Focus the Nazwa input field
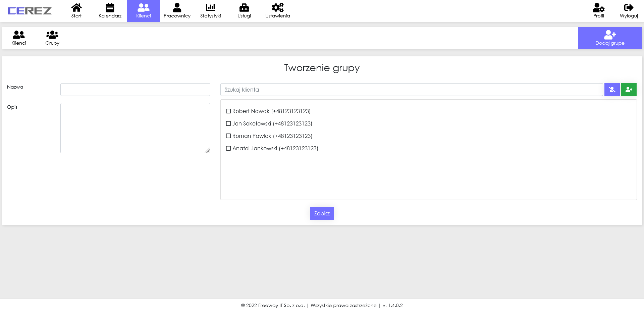The image size is (644, 311). pos(135,90)
